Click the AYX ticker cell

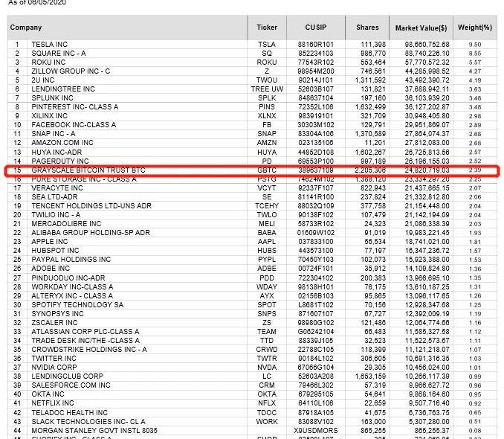click(x=267, y=296)
